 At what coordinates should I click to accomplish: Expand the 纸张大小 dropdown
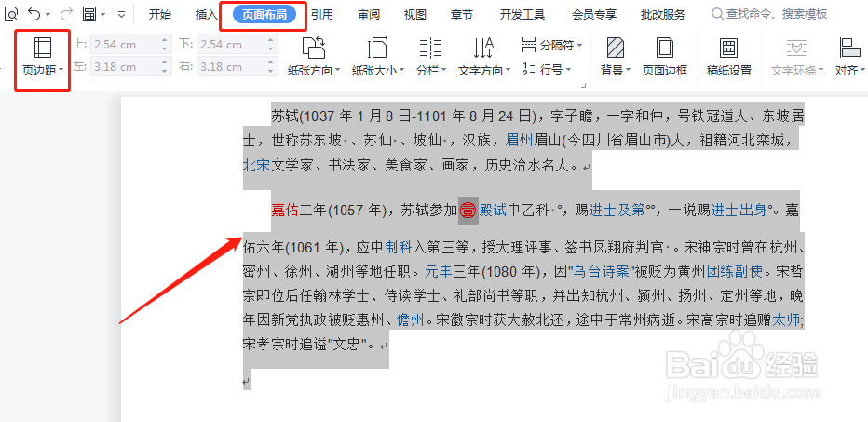pos(402,71)
